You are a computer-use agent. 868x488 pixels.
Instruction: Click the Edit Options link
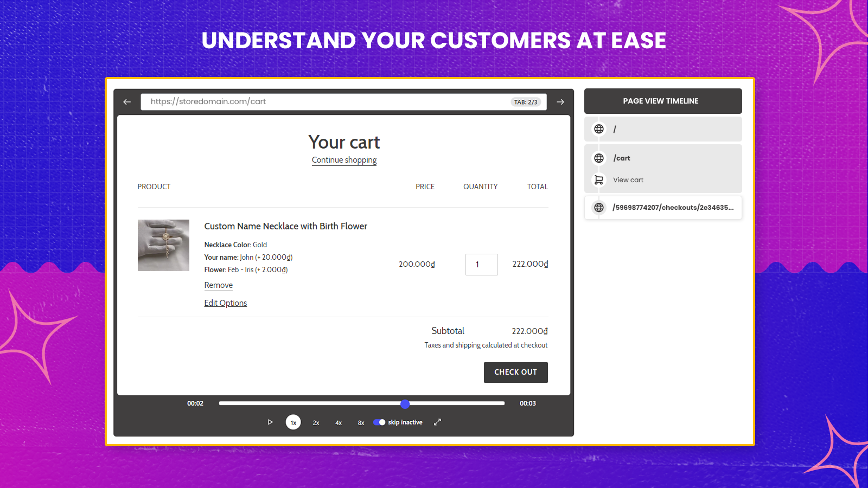click(225, 303)
